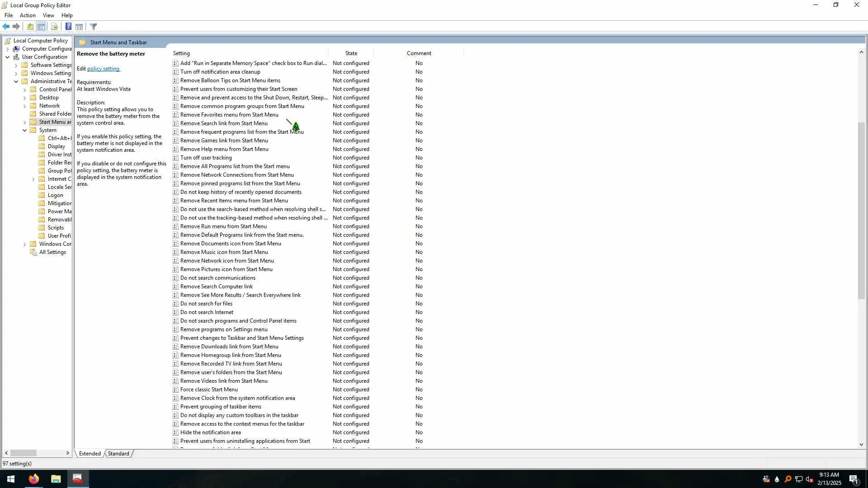The height and width of the screenshot is (488, 868).
Task: Click the Filter funnel toolbar icon
Action: 94,27
